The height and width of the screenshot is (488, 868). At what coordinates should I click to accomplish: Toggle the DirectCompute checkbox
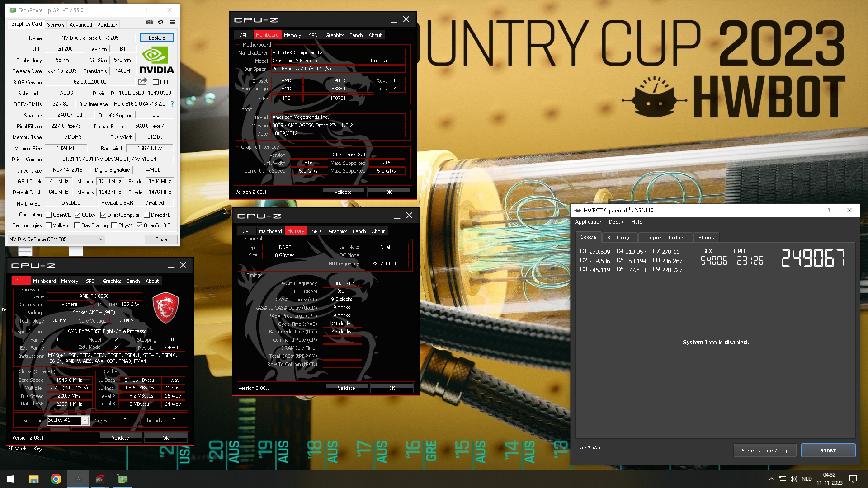103,215
